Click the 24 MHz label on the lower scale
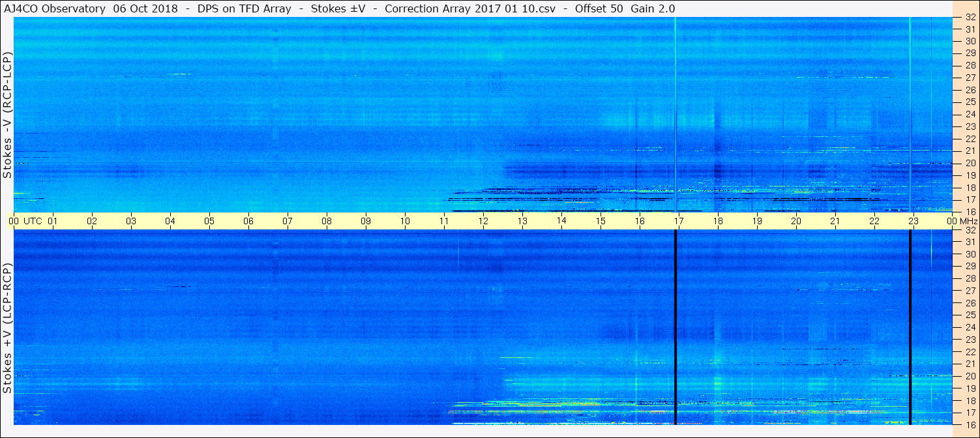Viewport: 980px width, 438px height. coord(970,327)
